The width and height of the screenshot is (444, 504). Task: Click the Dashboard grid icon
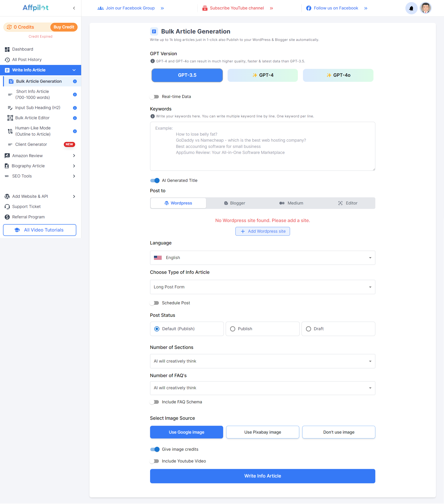click(7, 49)
